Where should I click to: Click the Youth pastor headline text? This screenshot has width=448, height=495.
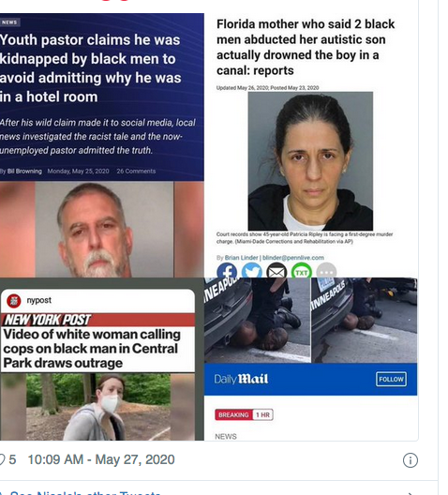click(90, 68)
